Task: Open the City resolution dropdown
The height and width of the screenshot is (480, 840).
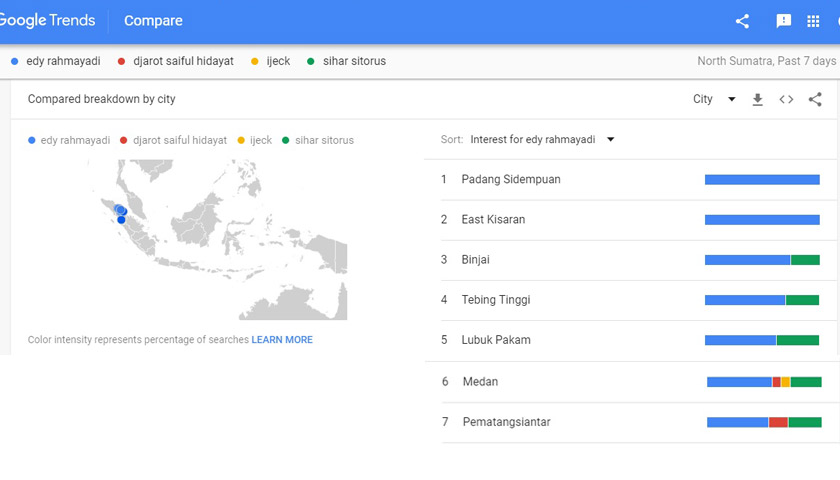Action: (x=714, y=99)
